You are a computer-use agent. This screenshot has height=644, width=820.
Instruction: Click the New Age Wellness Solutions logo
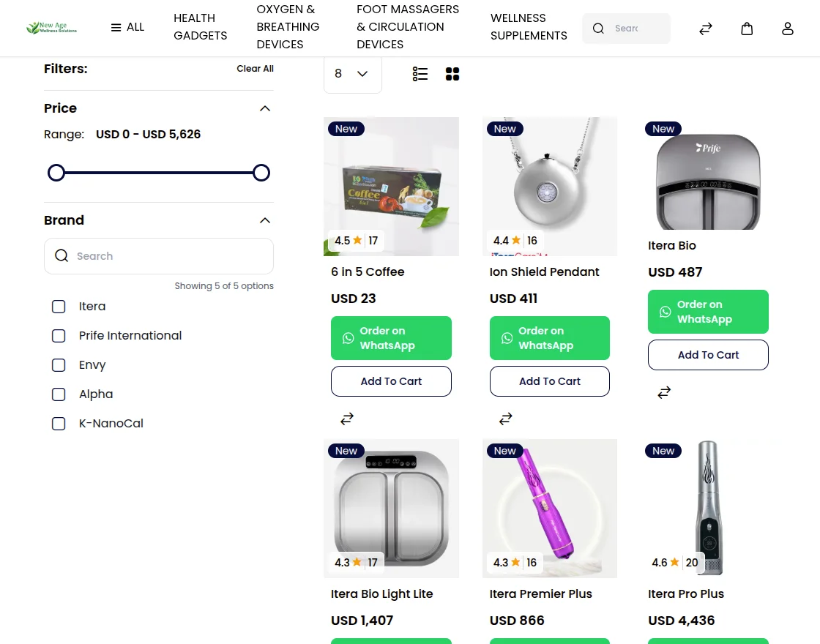click(x=51, y=28)
